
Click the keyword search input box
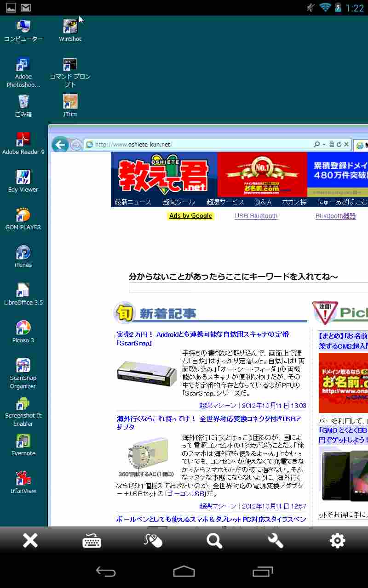[248, 288]
